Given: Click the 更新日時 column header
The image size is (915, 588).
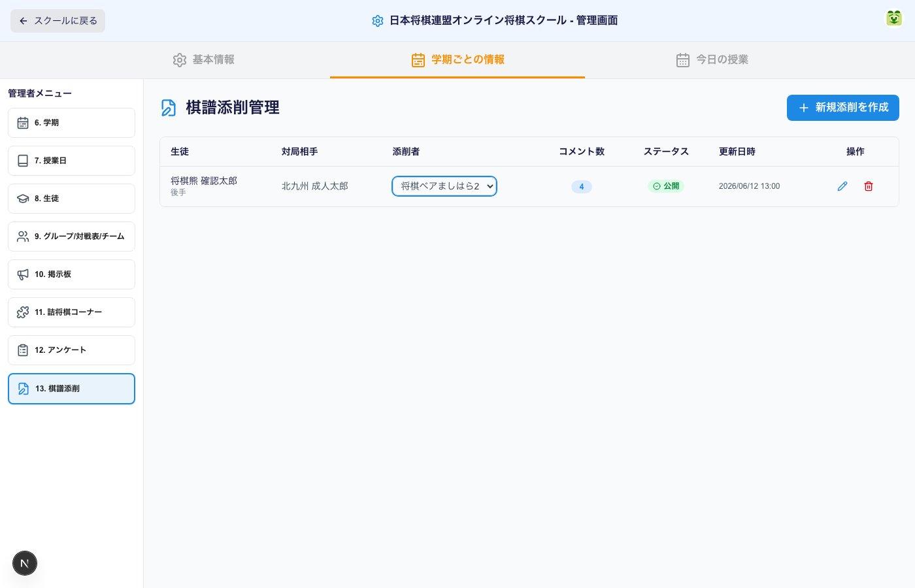Looking at the screenshot, I should point(737,152).
